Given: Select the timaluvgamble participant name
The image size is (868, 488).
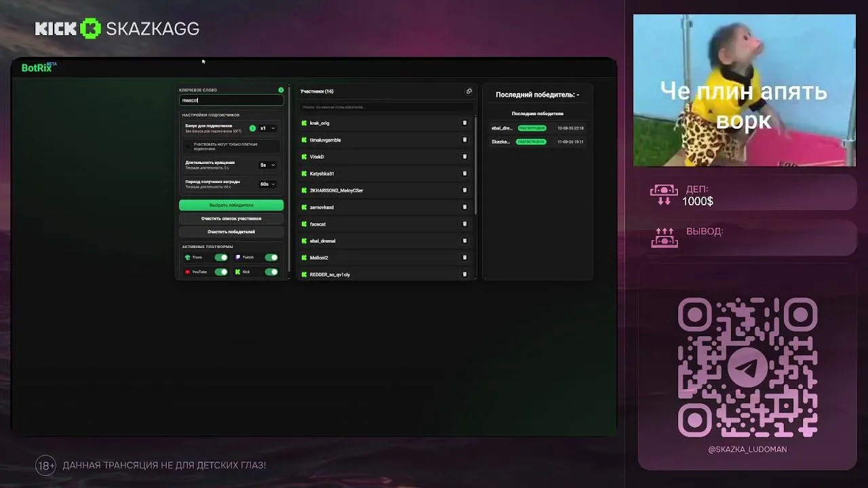Looking at the screenshot, I should click(325, 140).
